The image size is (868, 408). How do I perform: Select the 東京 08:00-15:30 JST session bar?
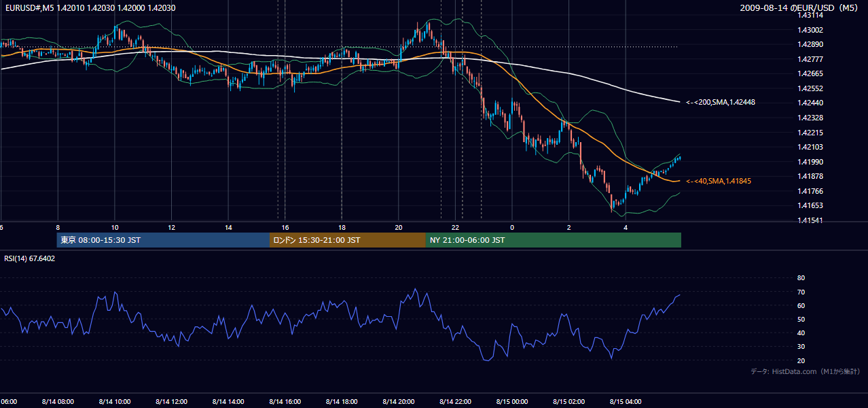[x=163, y=240]
